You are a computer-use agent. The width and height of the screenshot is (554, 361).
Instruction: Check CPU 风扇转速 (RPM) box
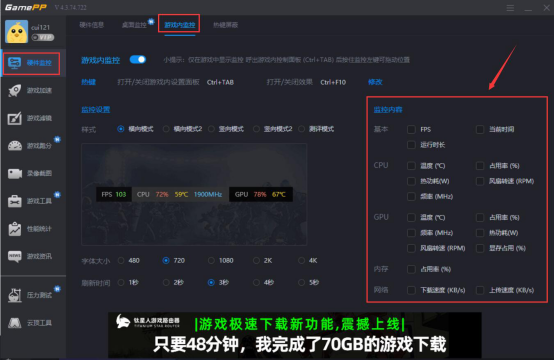[480, 181]
